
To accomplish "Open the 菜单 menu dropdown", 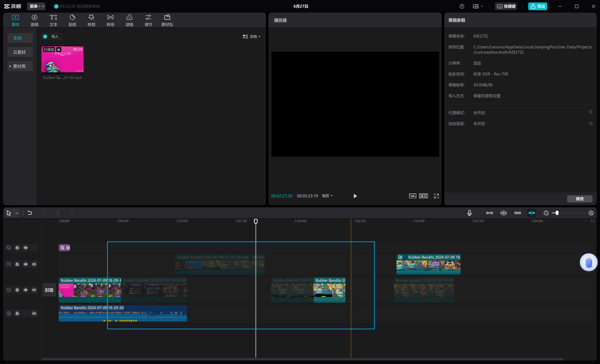I will [36, 6].
